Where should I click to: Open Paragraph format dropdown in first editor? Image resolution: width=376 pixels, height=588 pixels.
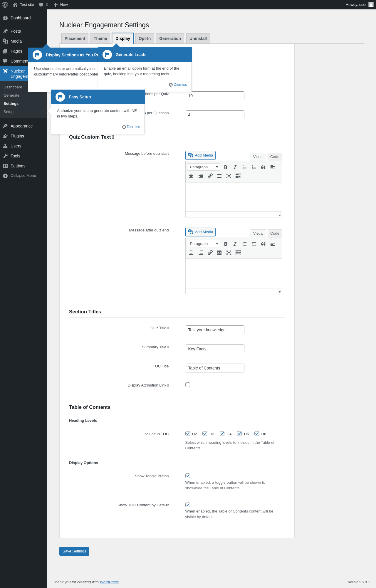pos(204,167)
